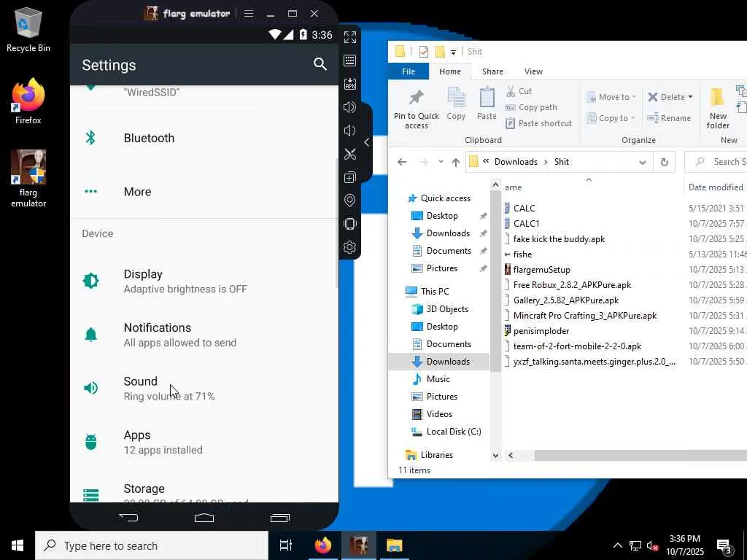Select Local Disk (C:) in navigation pane

[x=454, y=432]
